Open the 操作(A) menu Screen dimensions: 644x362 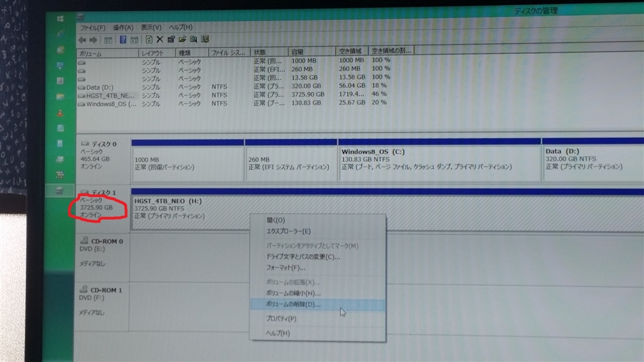click(123, 28)
